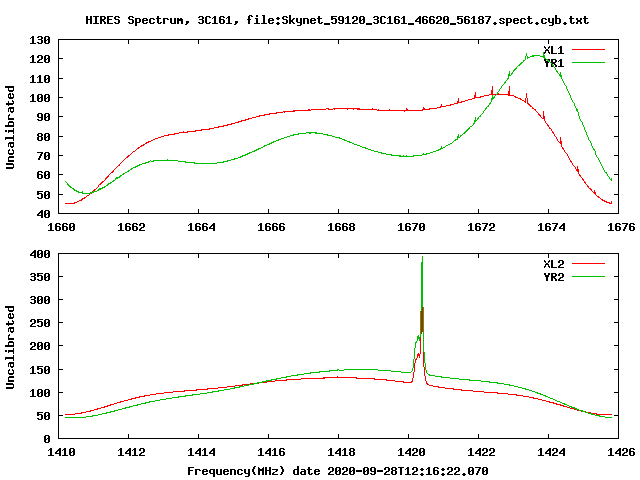
Task: Click the bottom plot's Uncalibrated axis label
Action: pos(10,347)
